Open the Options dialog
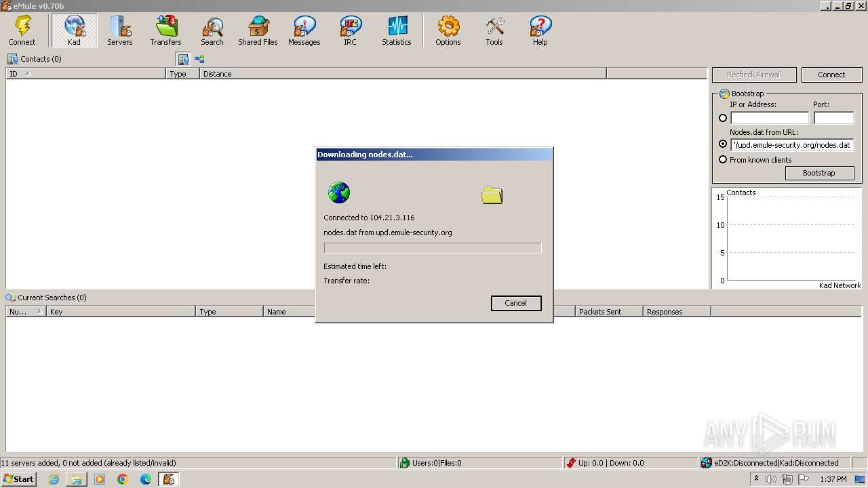Image resolution: width=868 pixels, height=488 pixels. pyautogui.click(x=448, y=30)
